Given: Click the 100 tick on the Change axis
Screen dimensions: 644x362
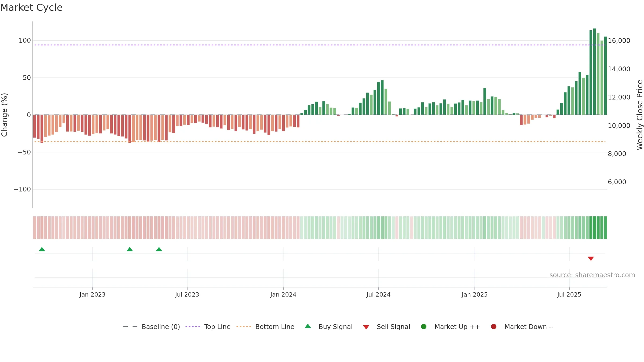Looking at the screenshot, I should coord(25,40).
